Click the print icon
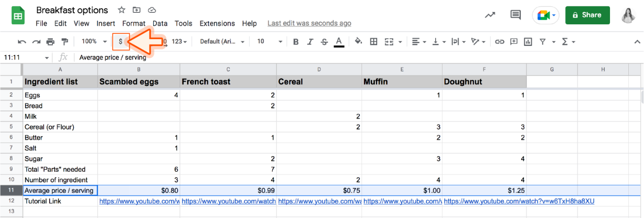This screenshot has height=218, width=644. tap(51, 42)
